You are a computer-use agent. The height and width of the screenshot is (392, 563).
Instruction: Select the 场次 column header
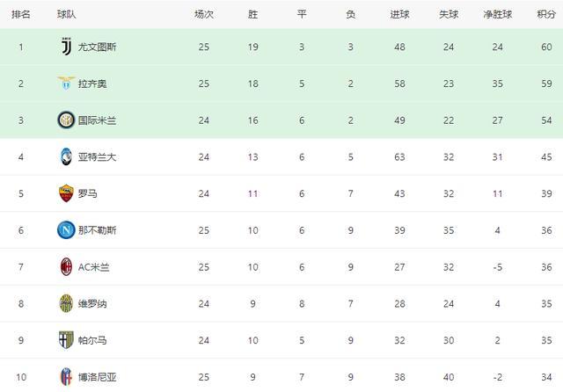point(203,14)
